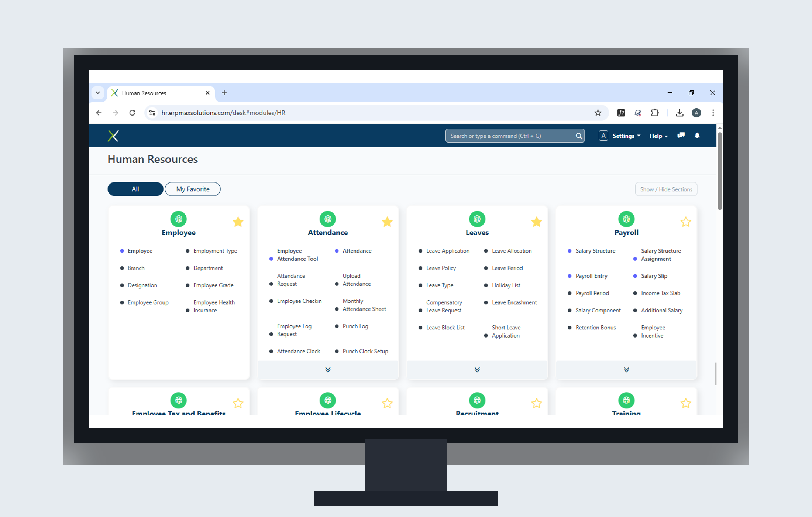Screen dimensions: 812x517
Task: Open the browser downloads icon
Action: [679, 113]
